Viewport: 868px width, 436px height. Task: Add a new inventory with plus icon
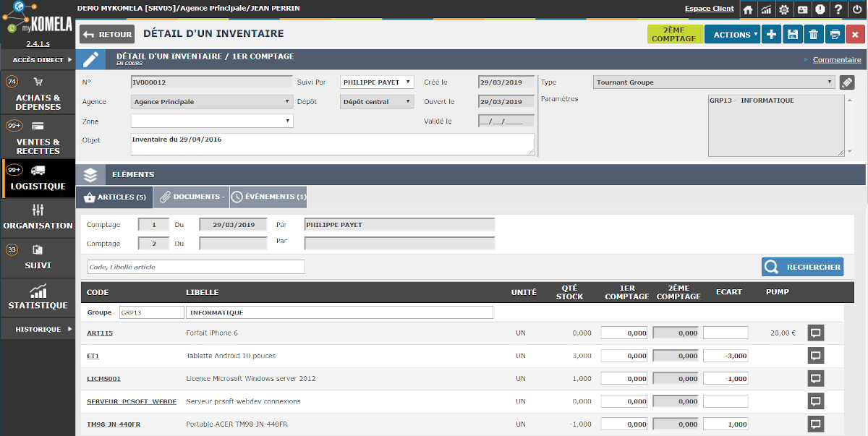coord(772,34)
